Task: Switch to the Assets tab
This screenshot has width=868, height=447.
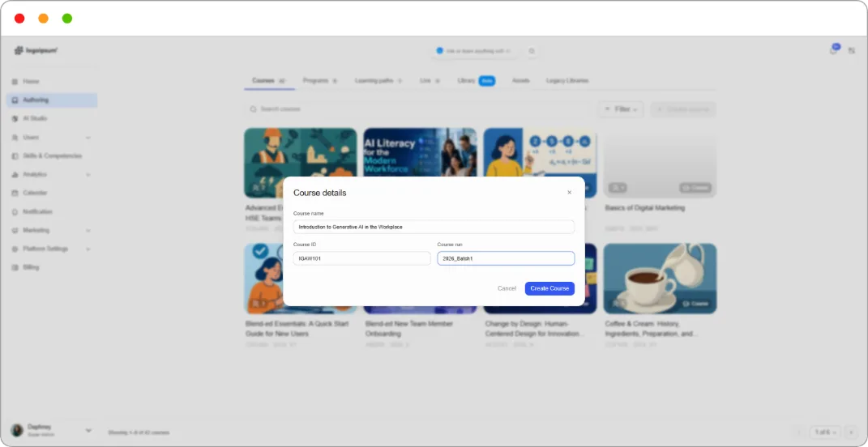Action: tap(521, 81)
